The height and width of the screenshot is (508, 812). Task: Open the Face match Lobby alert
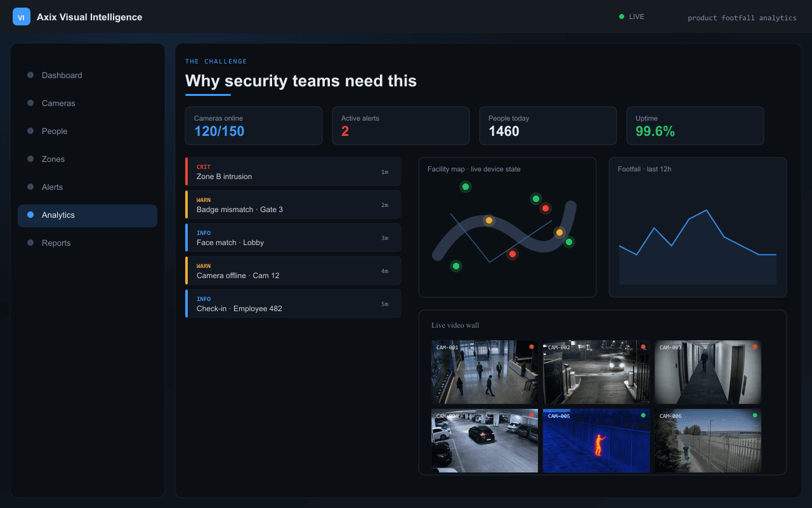[293, 237]
